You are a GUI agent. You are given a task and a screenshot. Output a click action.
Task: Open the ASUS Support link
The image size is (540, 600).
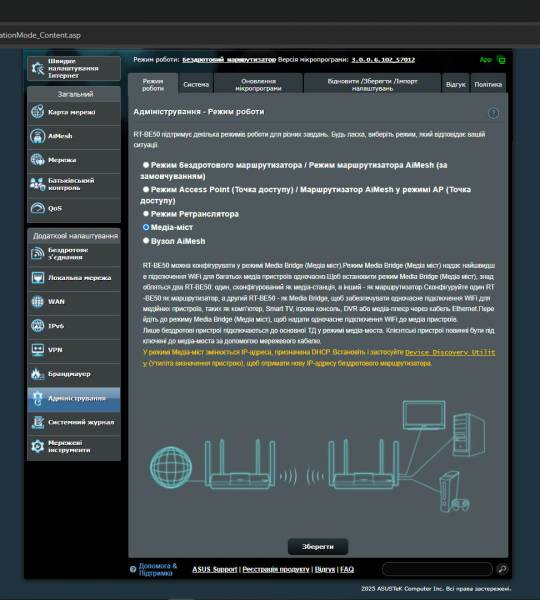[x=215, y=569]
